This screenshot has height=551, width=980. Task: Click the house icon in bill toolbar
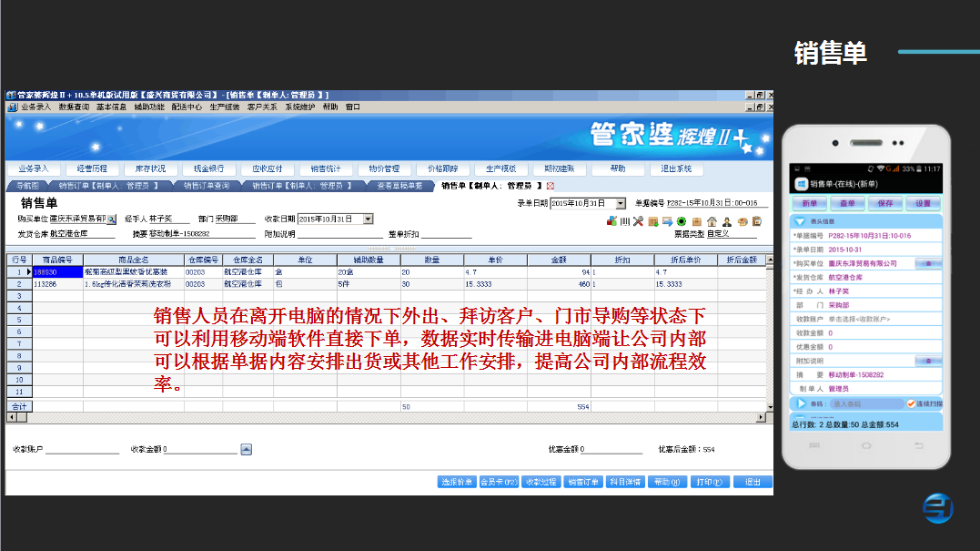[x=712, y=221]
